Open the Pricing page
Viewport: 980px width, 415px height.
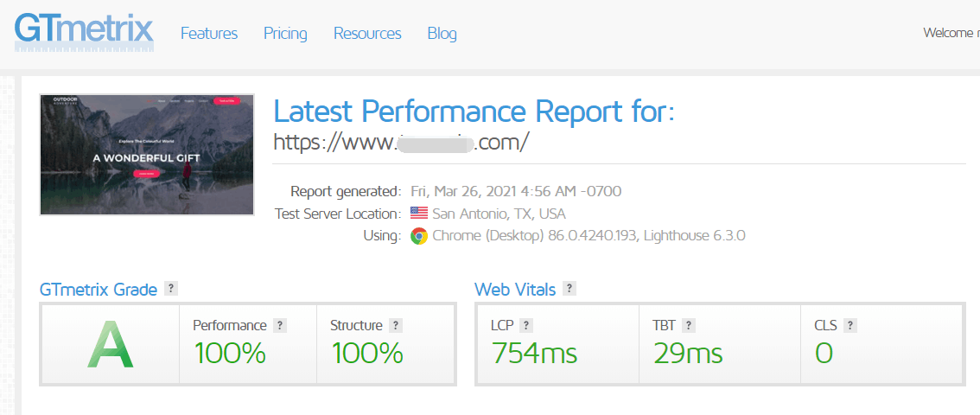(285, 34)
